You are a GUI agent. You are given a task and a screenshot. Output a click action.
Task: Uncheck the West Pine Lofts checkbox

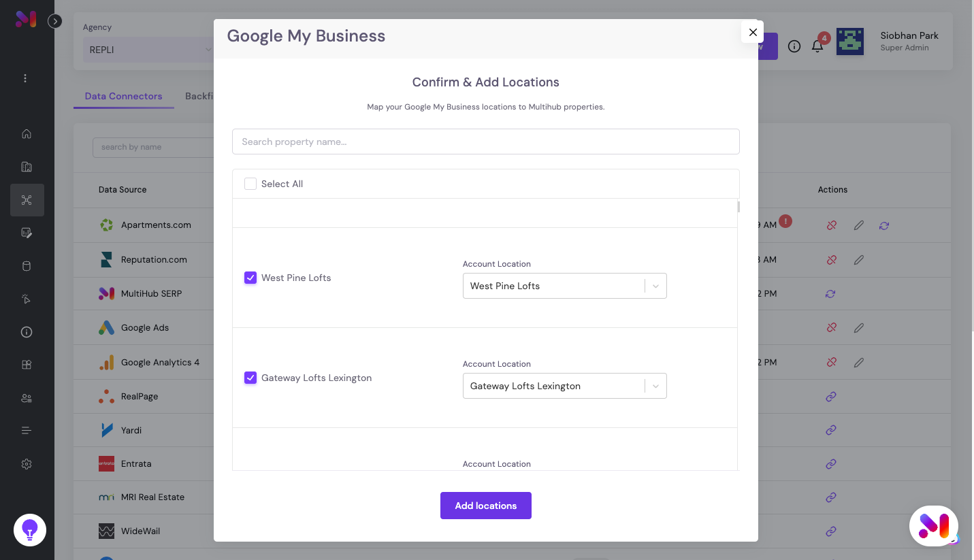250,278
